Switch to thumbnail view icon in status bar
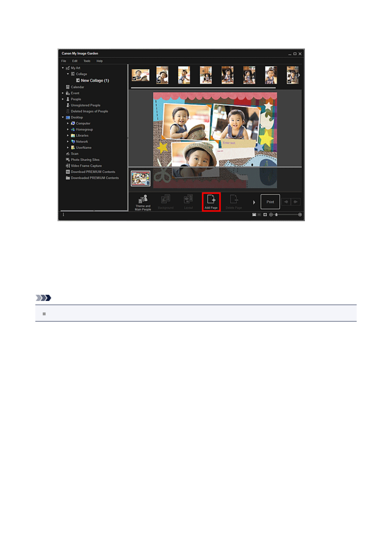The width and height of the screenshot is (392, 555). [254, 215]
